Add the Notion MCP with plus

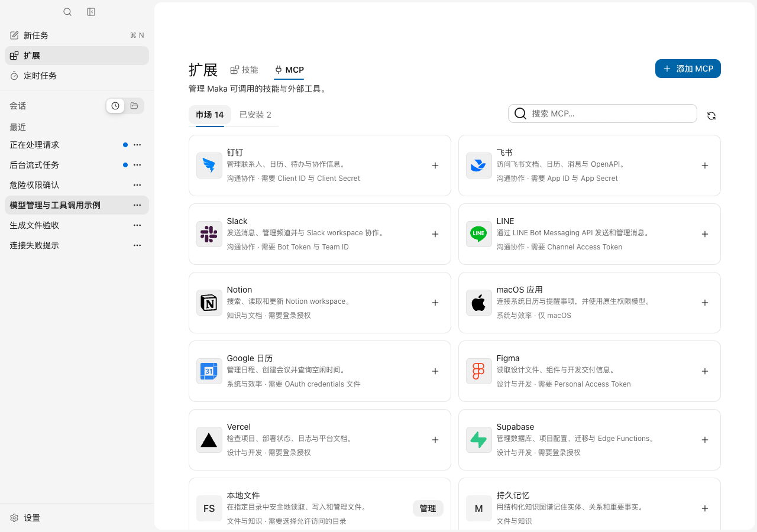point(435,303)
